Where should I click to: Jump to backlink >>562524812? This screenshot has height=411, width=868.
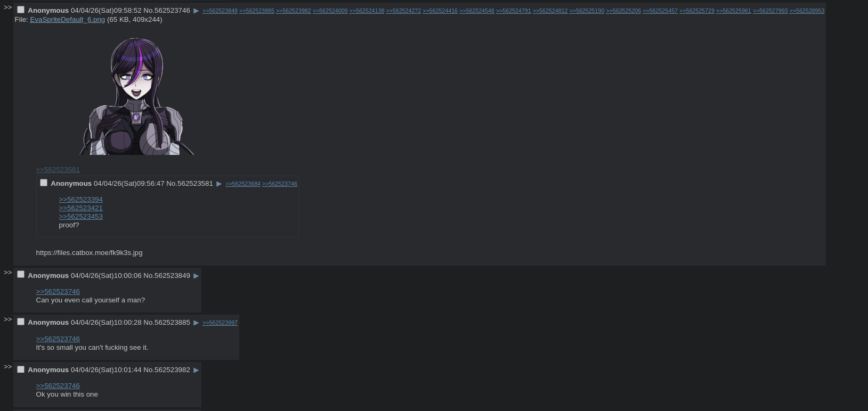550,11
